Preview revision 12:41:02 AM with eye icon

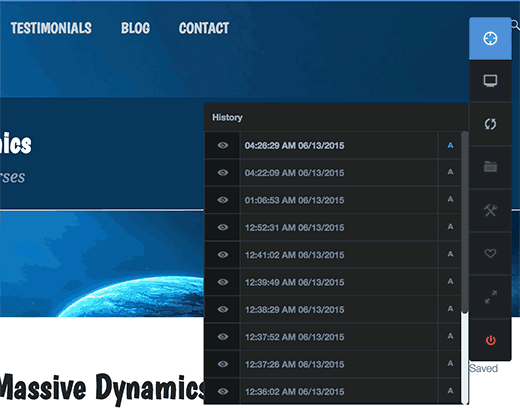(x=223, y=255)
